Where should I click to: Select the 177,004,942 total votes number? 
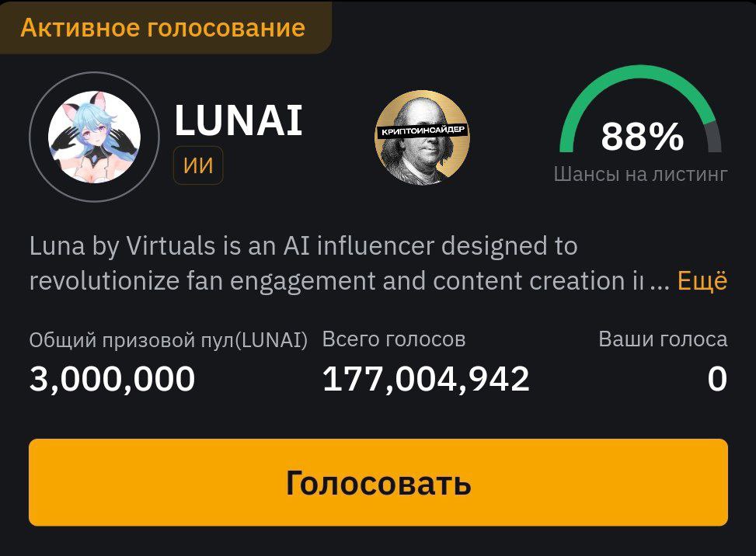point(426,379)
